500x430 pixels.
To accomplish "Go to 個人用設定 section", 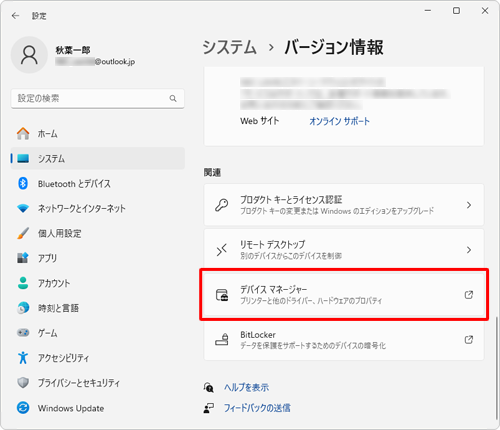I will (x=98, y=233).
